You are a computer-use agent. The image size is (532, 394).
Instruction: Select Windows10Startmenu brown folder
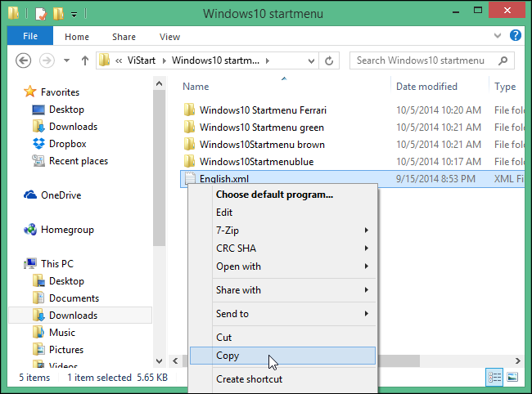pyautogui.click(x=262, y=145)
